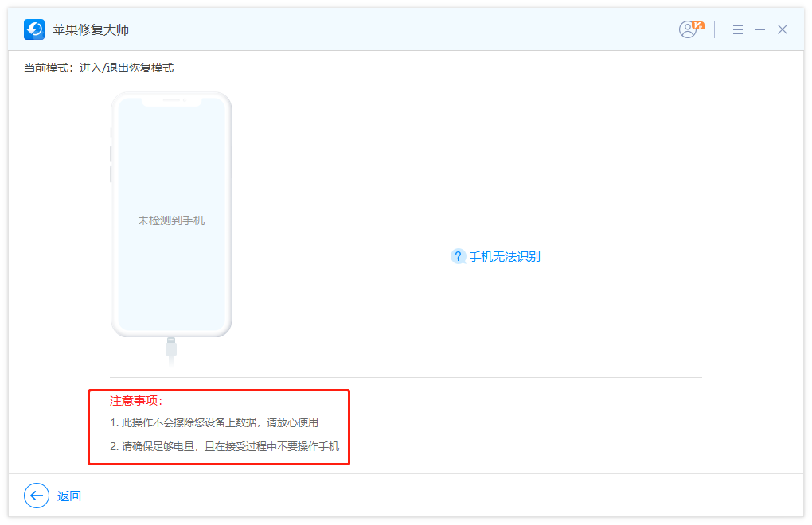This screenshot has width=812, height=525.
Task: Click note 1 about 不会擦除您设备上数据
Action: click(214, 422)
